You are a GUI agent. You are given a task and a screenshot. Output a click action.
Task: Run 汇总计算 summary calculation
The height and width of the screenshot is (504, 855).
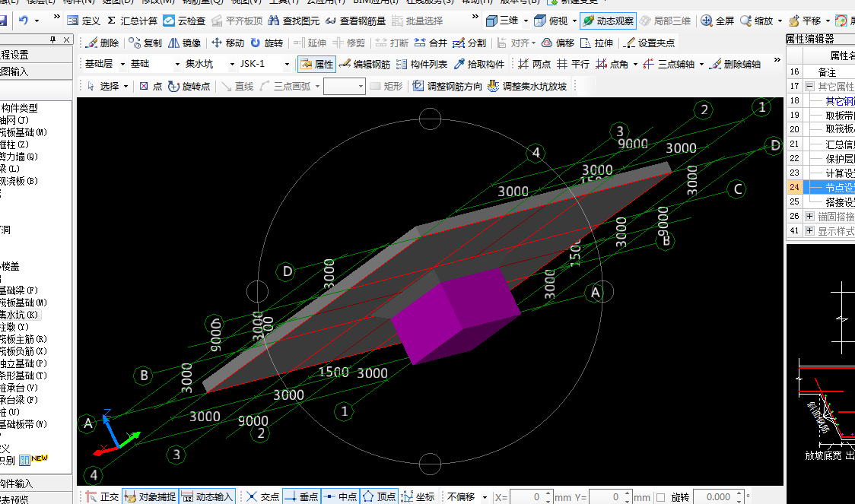pyautogui.click(x=132, y=21)
